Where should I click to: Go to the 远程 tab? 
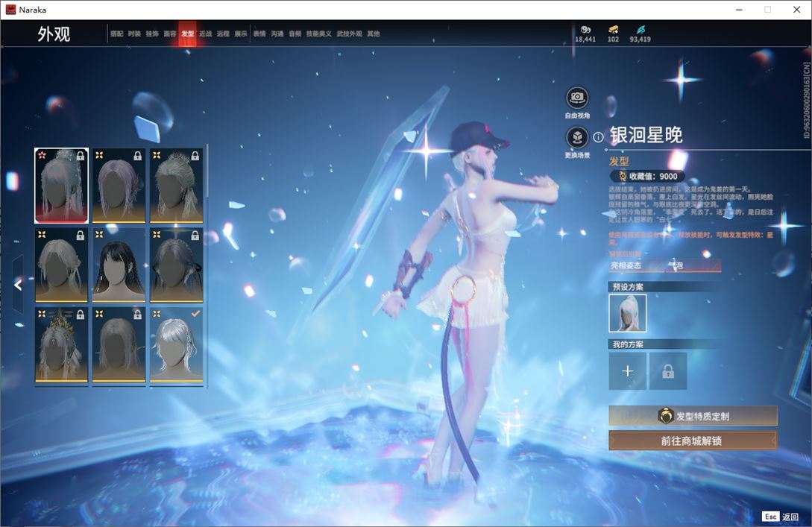[223, 34]
